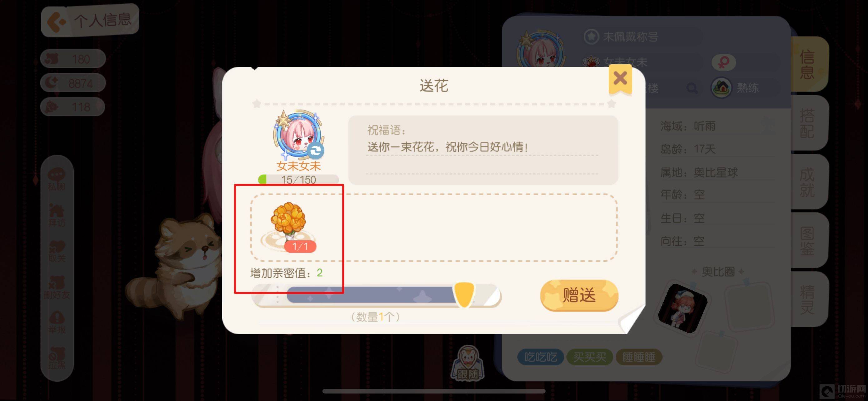The width and height of the screenshot is (868, 401).
Task: Click the 拜访 visit house icon
Action: [57, 215]
